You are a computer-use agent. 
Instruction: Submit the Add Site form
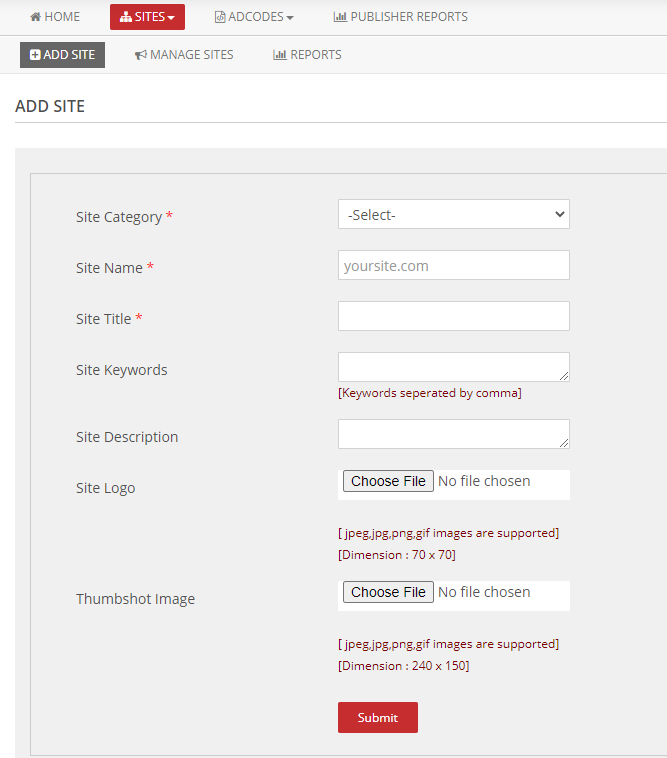coord(378,717)
